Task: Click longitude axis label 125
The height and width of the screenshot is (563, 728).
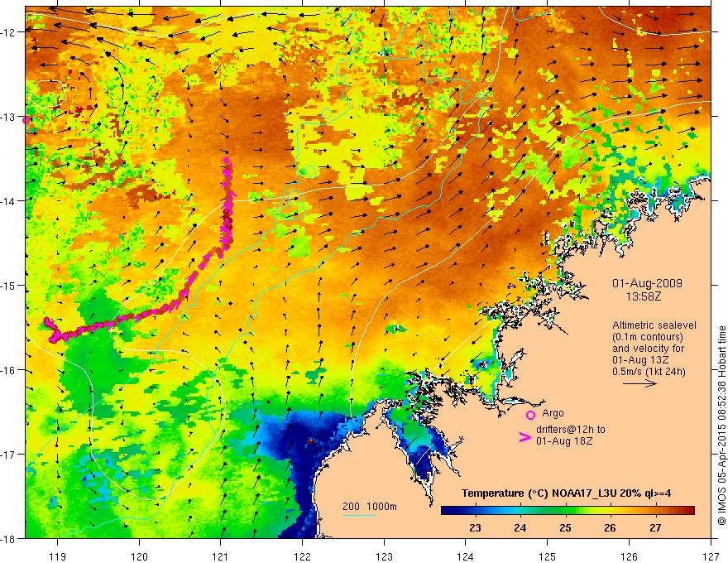Action: [548, 556]
